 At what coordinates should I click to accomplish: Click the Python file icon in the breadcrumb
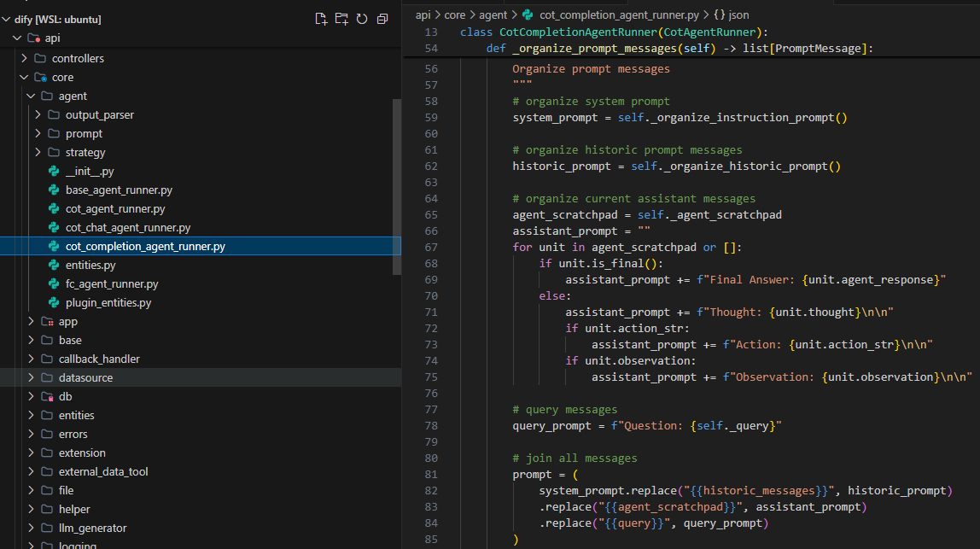pyautogui.click(x=528, y=15)
